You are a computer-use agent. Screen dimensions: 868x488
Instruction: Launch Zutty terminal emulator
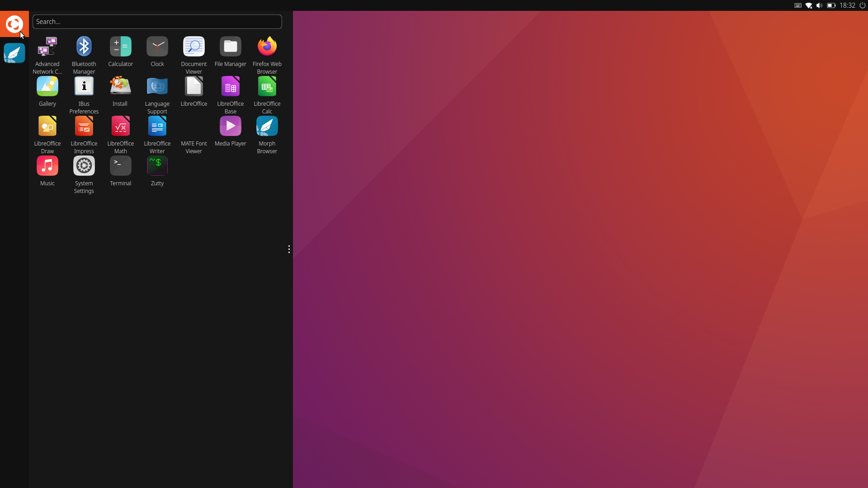[x=157, y=171]
